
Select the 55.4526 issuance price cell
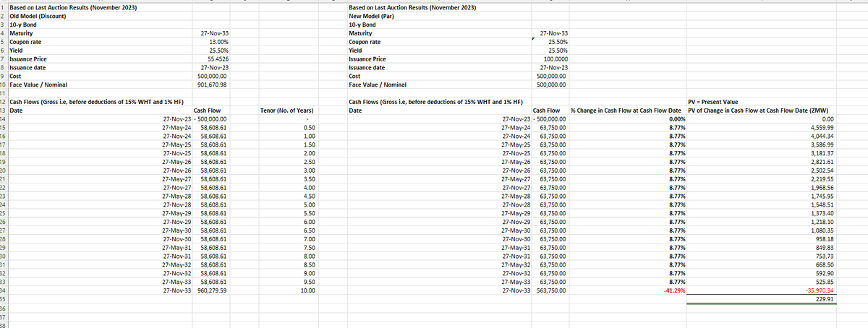click(218, 59)
